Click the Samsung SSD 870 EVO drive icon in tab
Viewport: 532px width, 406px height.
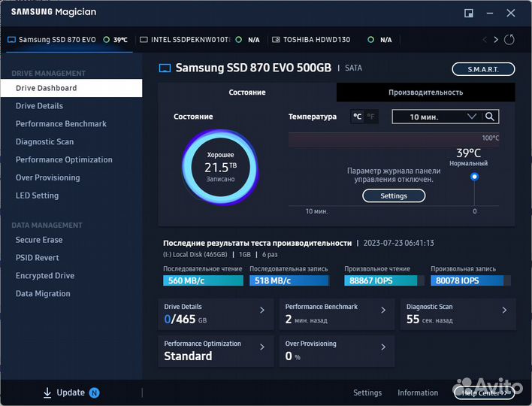pyautogui.click(x=11, y=40)
